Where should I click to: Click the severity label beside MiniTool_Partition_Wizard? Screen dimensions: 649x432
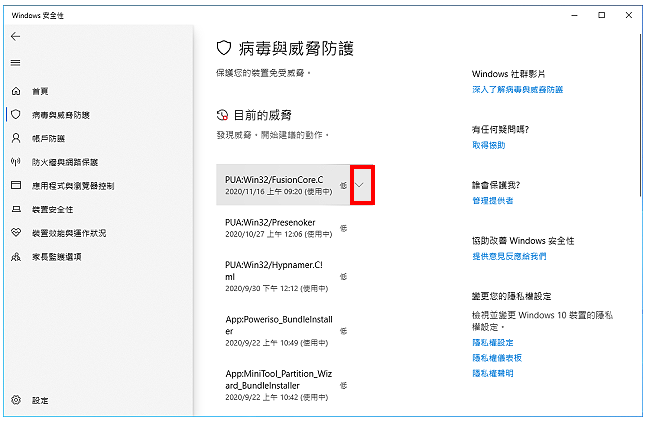click(x=344, y=385)
